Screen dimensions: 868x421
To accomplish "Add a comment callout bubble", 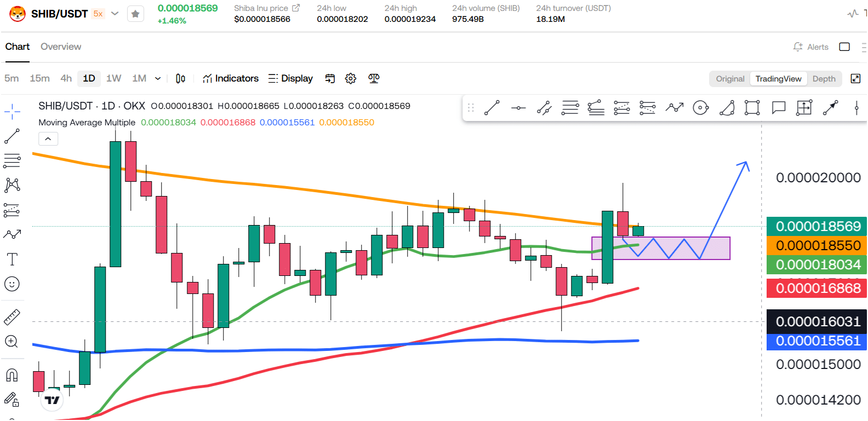I will click(x=779, y=108).
